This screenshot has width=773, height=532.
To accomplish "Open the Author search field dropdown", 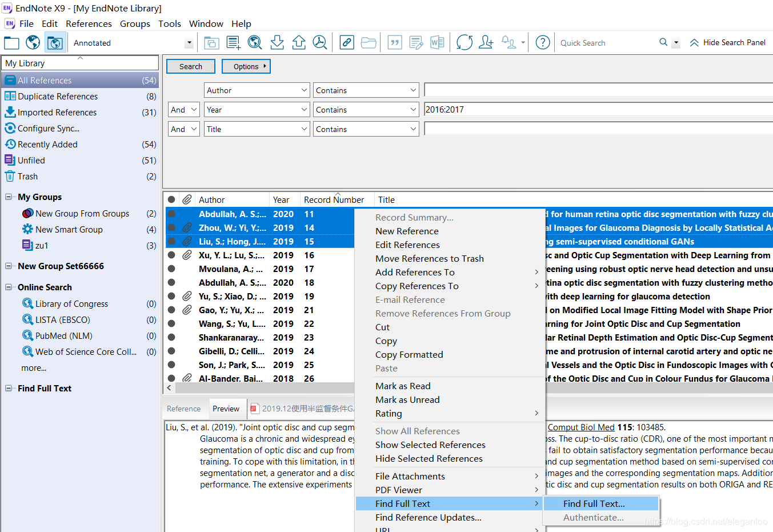I will tap(304, 90).
